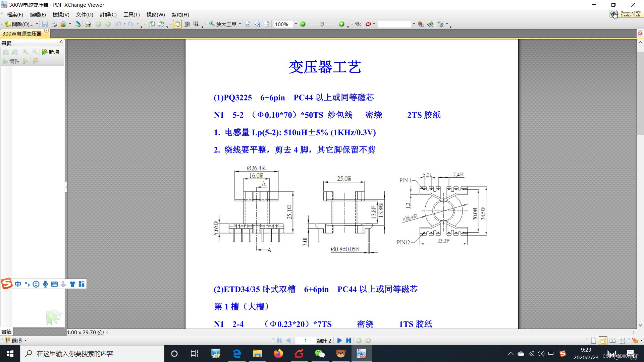Switch to facing pages layout
The width and height of the screenshot is (644, 362).
tap(612, 341)
